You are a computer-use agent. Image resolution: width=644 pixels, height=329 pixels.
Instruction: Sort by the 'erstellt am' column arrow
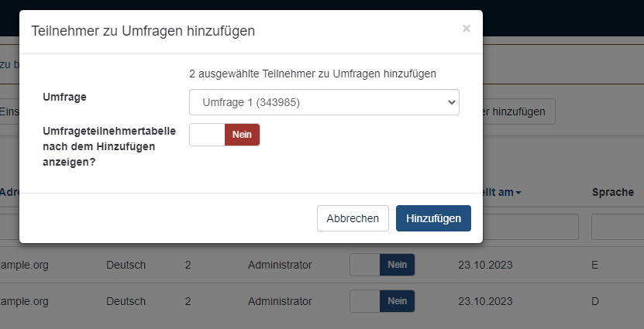(x=518, y=192)
